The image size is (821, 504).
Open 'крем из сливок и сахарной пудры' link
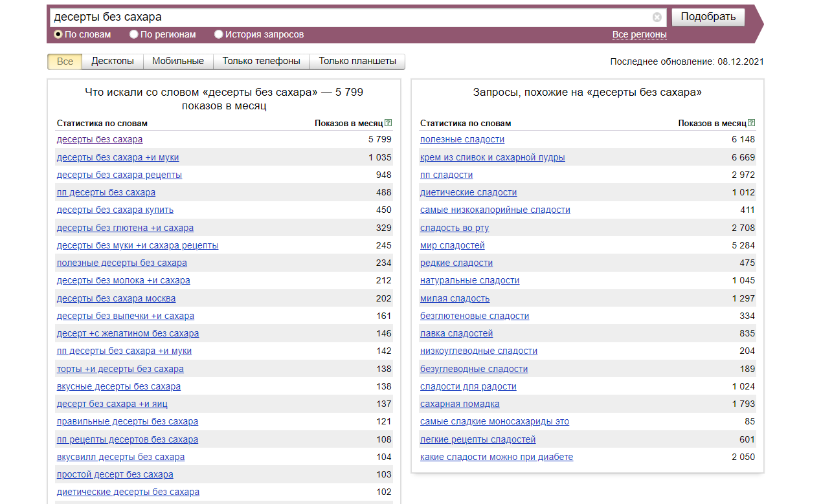(x=492, y=157)
